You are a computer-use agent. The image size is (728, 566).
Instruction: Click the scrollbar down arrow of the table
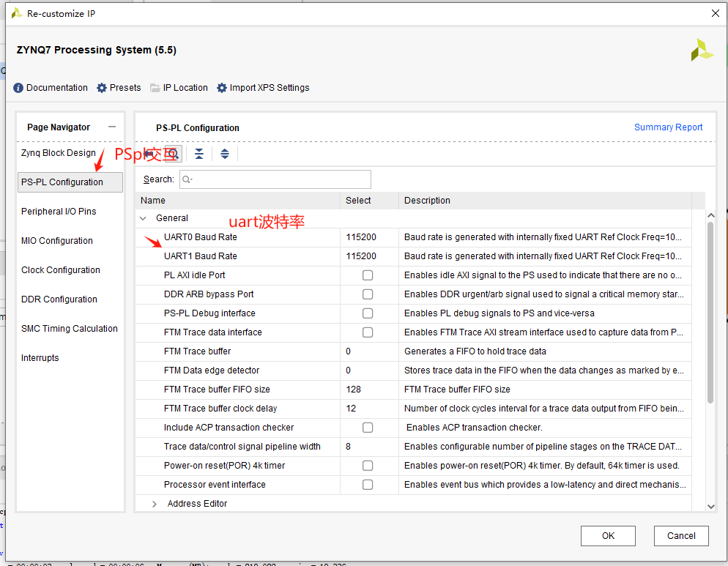pos(710,507)
